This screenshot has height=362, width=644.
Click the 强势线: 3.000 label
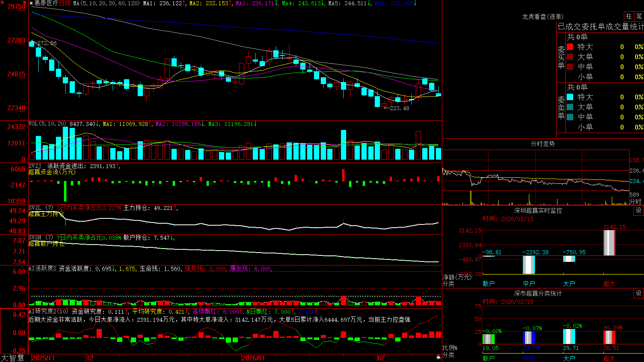[x=205, y=268]
